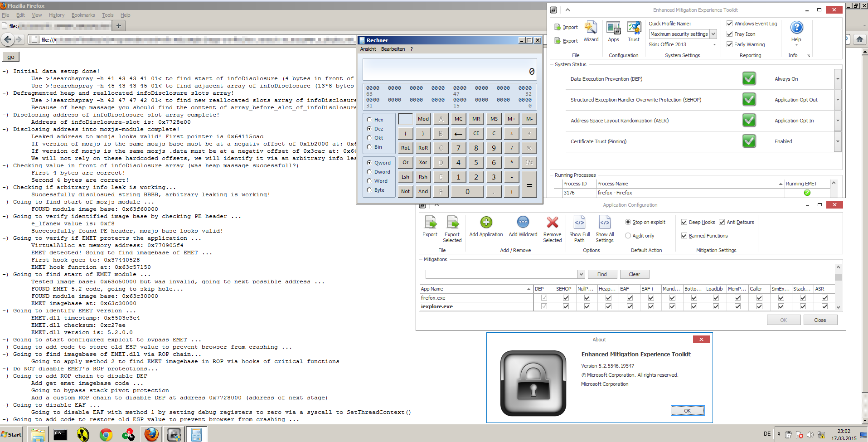868x442 pixels.
Task: Expand the SEHOP setting dropdown (Application Opt Out)
Action: 838,100
